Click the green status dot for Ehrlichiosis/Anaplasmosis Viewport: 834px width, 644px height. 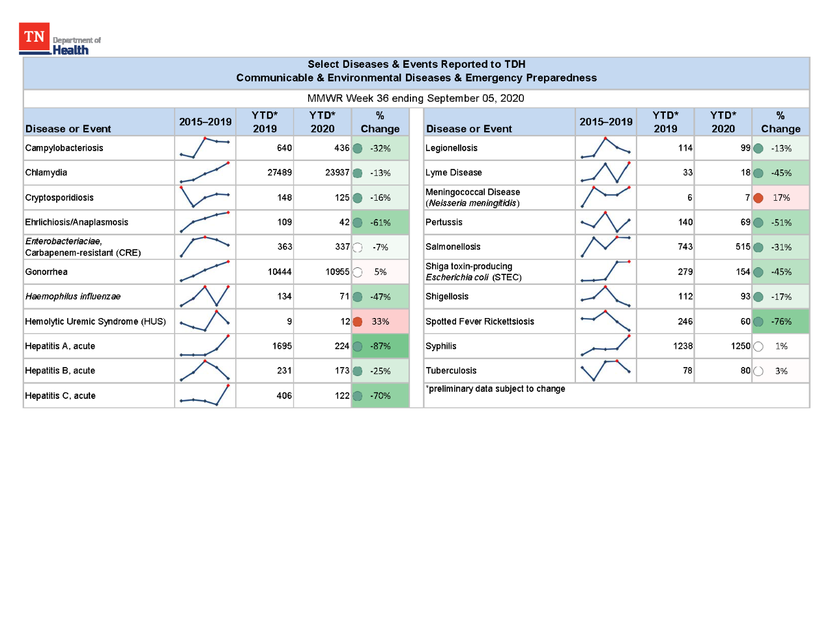click(358, 223)
